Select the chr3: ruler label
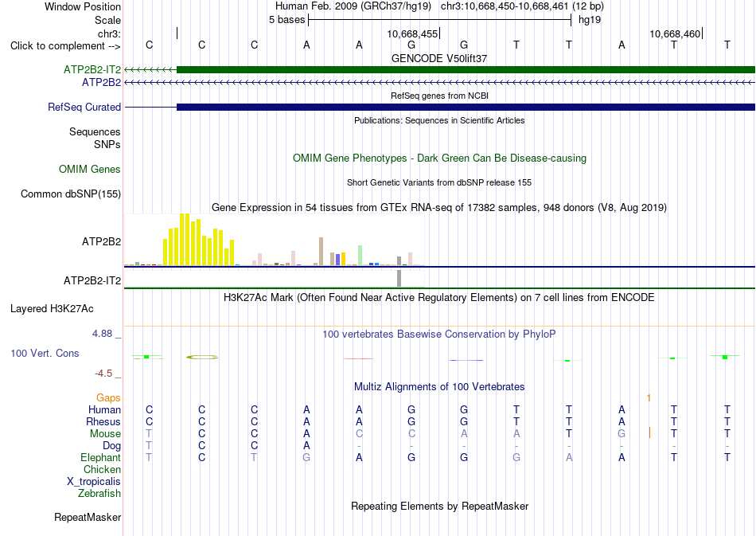The width and height of the screenshot is (756, 536). tap(109, 33)
